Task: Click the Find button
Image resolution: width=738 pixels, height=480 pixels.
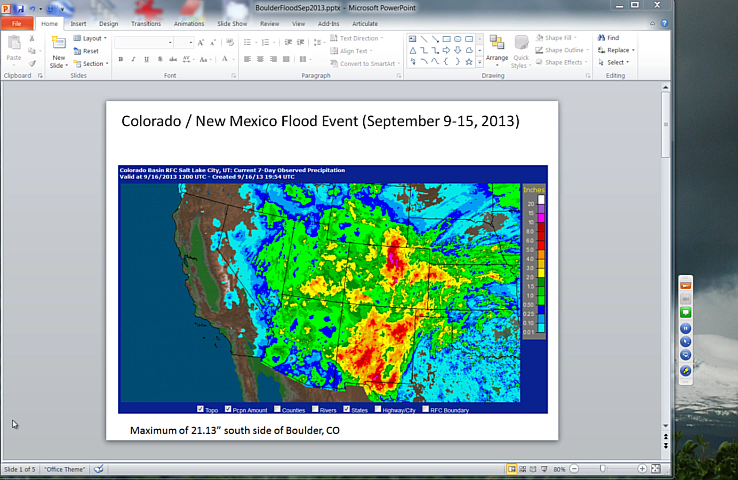Action: pos(609,38)
